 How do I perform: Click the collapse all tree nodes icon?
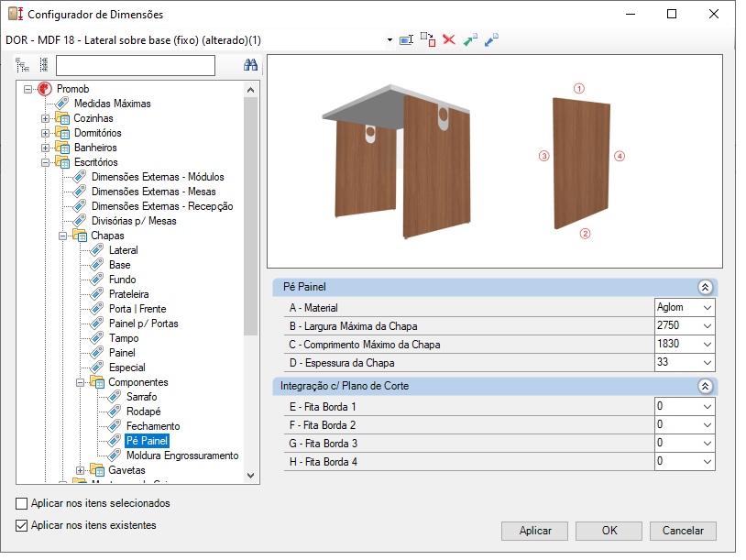point(44,65)
